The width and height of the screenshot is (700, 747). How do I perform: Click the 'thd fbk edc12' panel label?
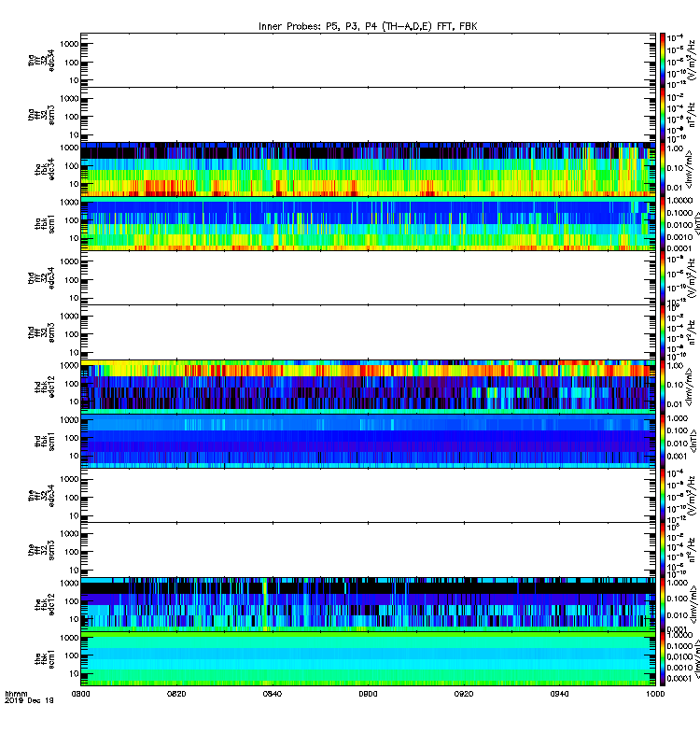pos(45,387)
